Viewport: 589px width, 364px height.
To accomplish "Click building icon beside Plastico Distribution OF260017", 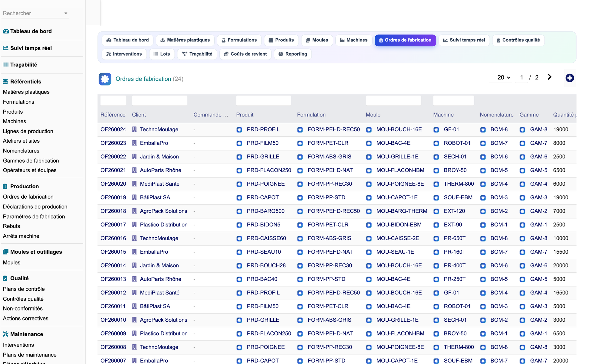I will click(x=134, y=225).
